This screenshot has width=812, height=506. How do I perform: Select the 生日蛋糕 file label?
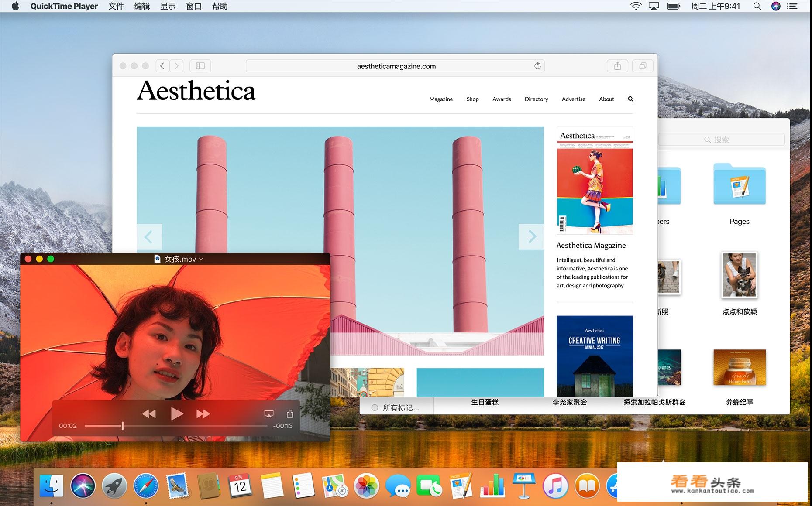485,402
